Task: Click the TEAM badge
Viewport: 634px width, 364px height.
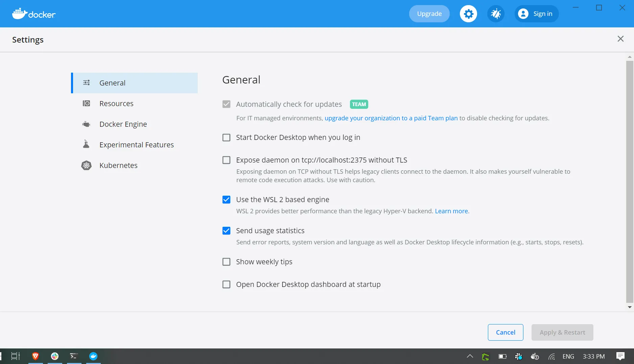Action: [x=359, y=104]
